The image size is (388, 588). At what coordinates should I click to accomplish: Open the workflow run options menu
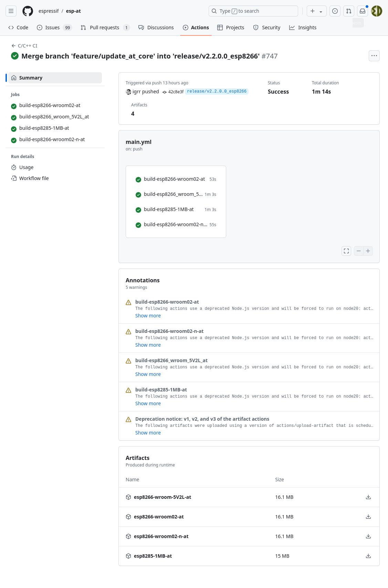point(374,56)
